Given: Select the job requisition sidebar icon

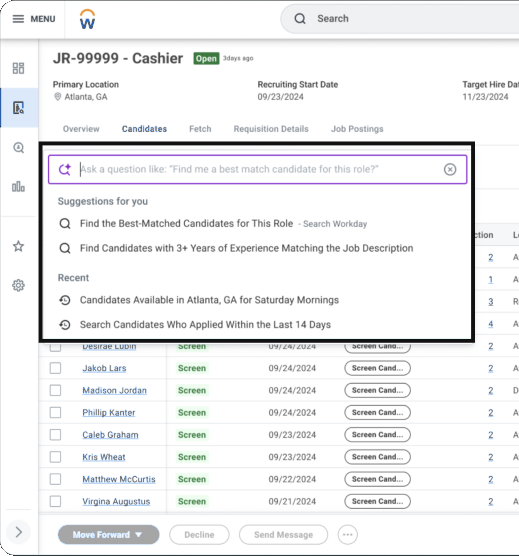Looking at the screenshot, I should pos(18,107).
